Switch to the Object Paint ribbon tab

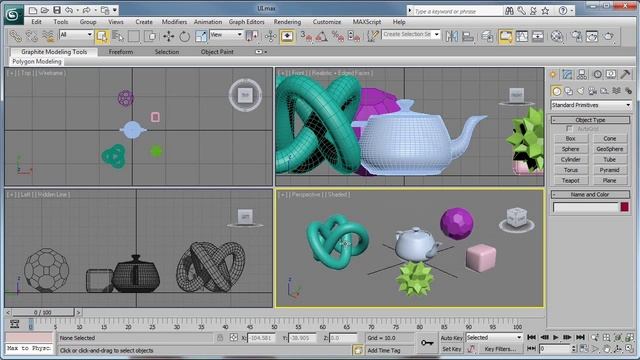pos(217,52)
